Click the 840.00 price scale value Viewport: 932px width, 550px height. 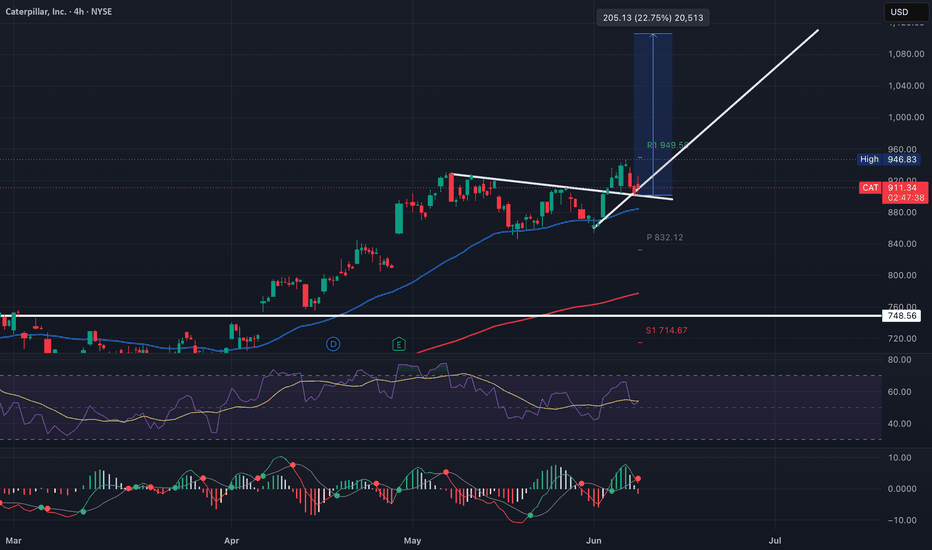click(x=902, y=244)
